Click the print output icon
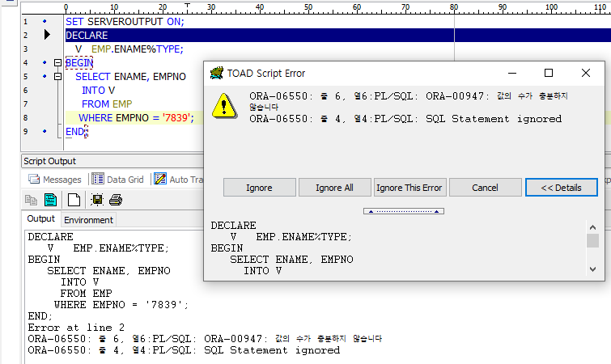This screenshot has width=611, height=364. (x=116, y=200)
